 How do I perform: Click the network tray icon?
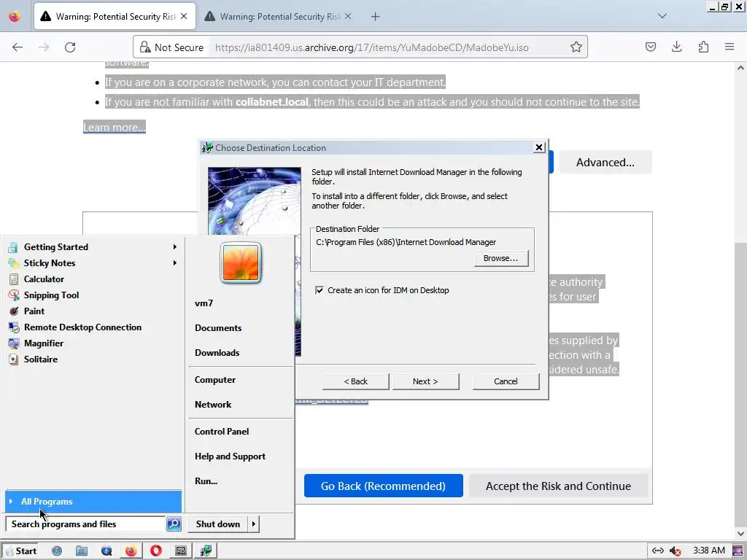[658, 551]
